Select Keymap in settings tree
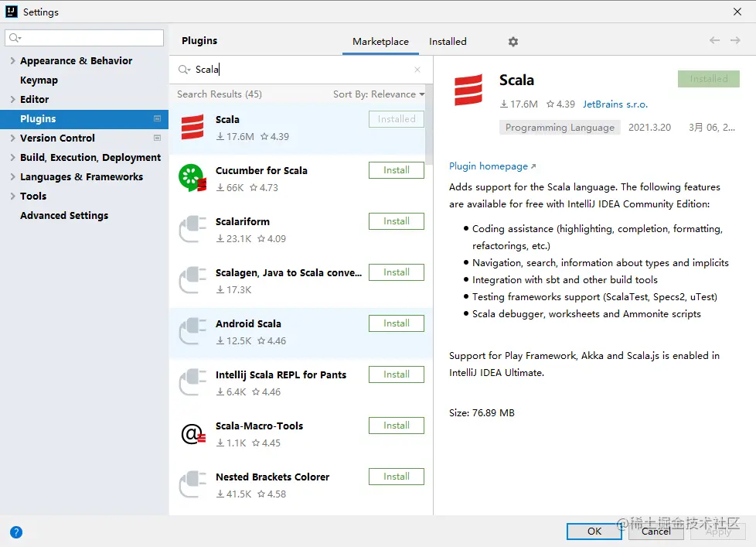Image resolution: width=756 pixels, height=547 pixels. (39, 80)
